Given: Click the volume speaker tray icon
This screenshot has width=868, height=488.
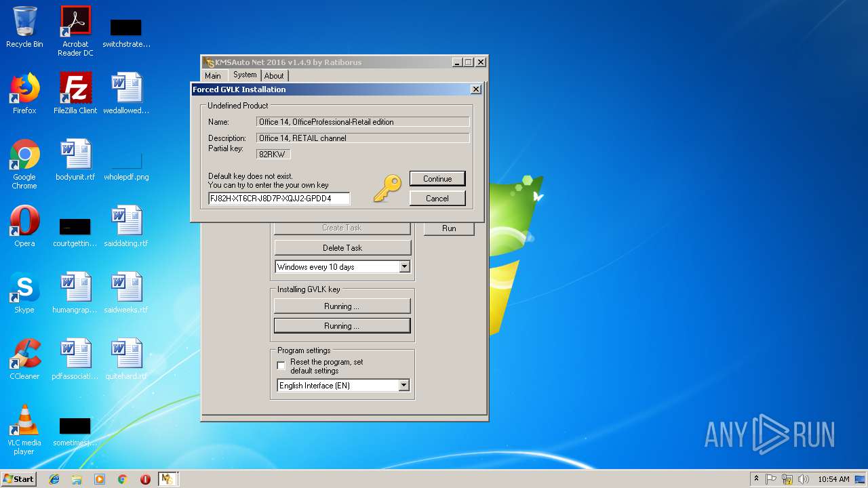Looking at the screenshot, I should coord(804,479).
